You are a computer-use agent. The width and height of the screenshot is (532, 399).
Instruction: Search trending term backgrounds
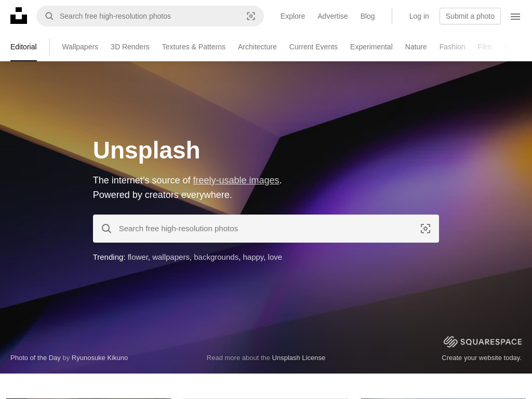click(216, 257)
